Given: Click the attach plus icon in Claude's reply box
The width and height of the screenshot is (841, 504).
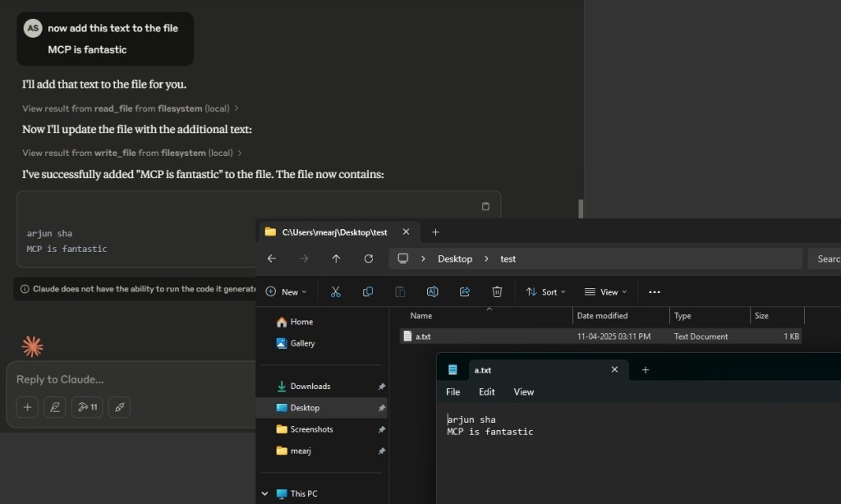Looking at the screenshot, I should (x=26, y=406).
